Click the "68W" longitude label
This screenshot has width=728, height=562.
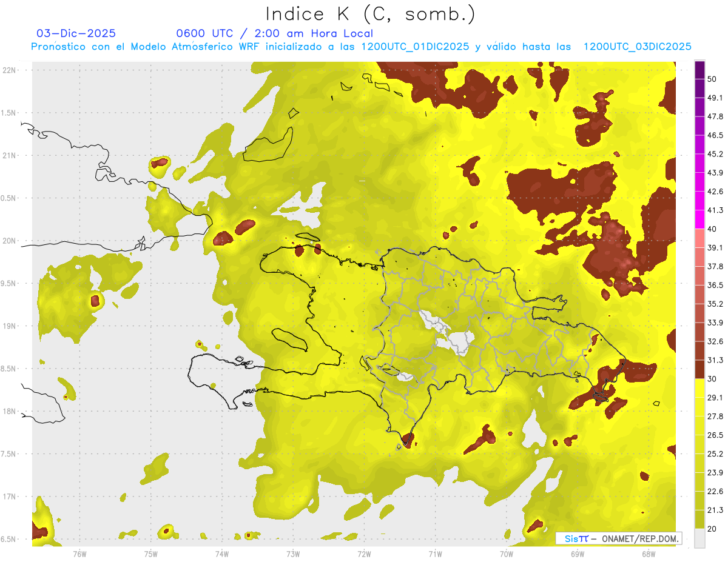[649, 554]
